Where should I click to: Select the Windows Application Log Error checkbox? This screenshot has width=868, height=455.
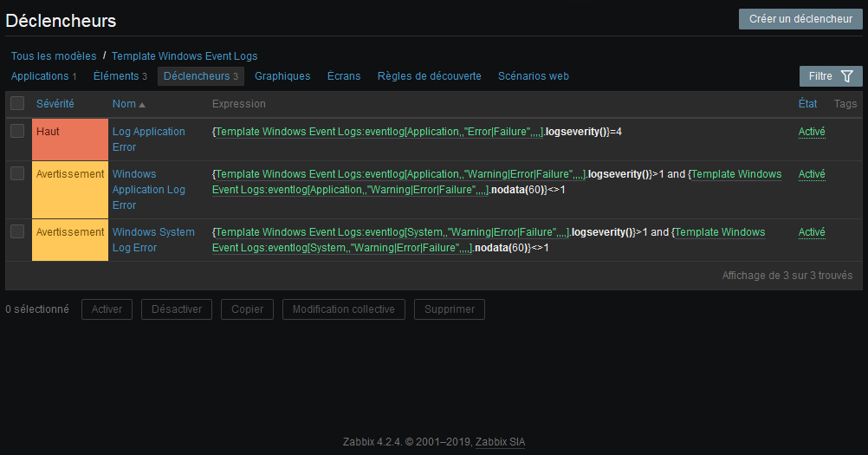point(17,173)
